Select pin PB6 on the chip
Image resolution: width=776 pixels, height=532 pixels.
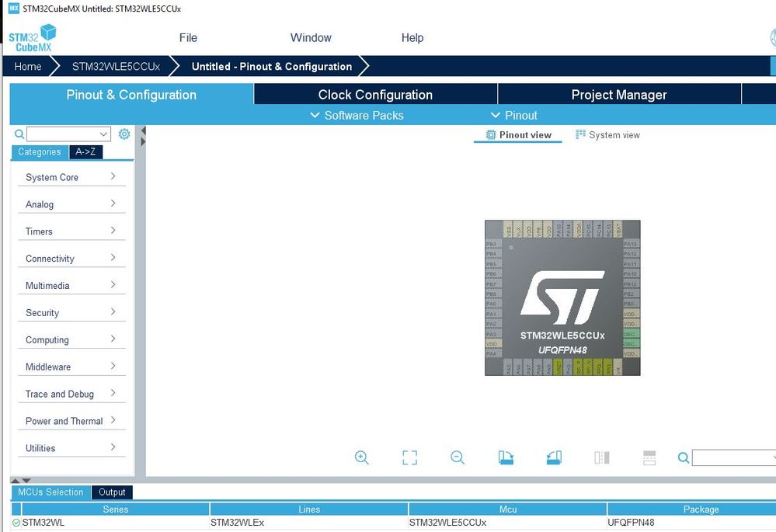pos(493,273)
